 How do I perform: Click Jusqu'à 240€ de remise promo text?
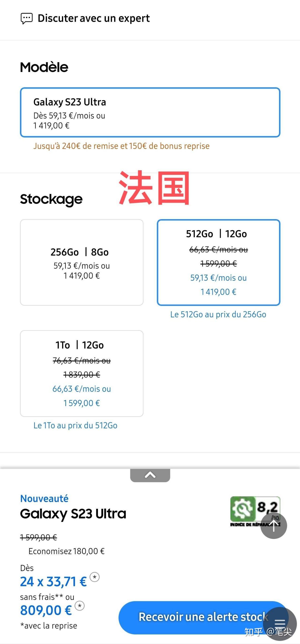(121, 146)
